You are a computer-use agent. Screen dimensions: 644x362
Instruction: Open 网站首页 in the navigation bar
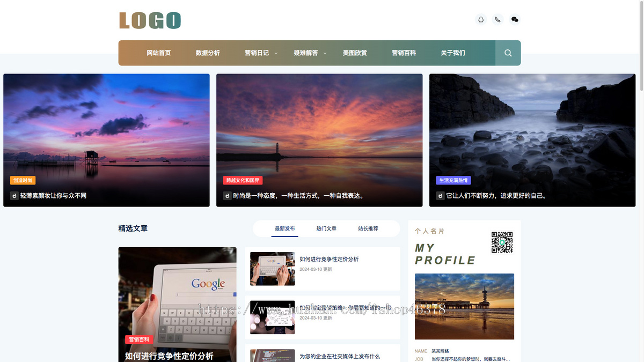coord(159,53)
